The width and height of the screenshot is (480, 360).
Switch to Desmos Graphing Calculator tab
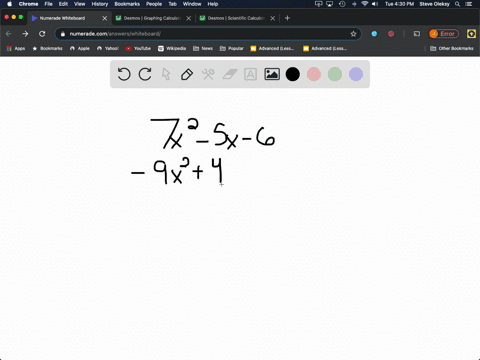pos(152,18)
